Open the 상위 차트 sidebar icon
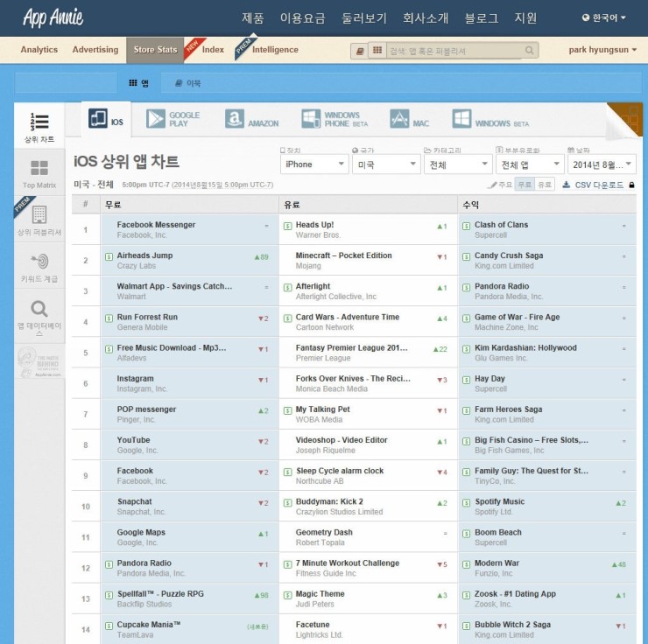The width and height of the screenshot is (648, 644). pyautogui.click(x=39, y=122)
